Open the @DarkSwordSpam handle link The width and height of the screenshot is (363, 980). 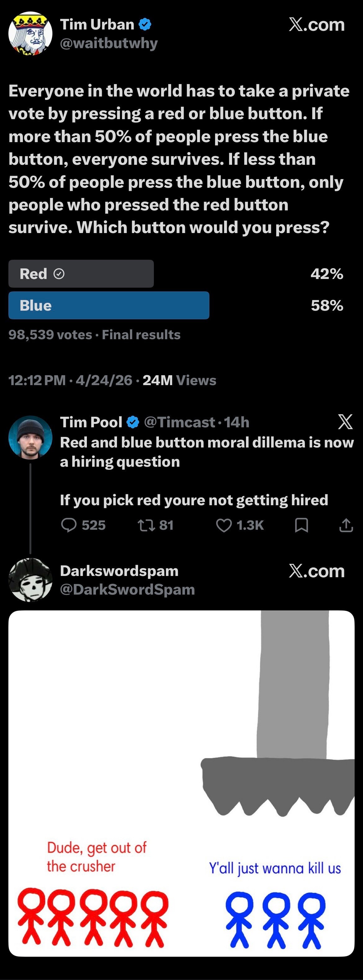click(128, 589)
